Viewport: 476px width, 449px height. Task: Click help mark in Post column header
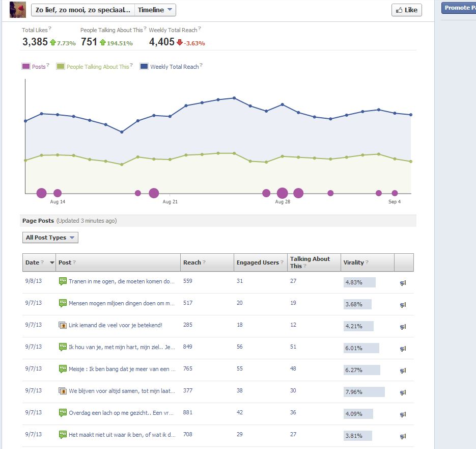74,262
